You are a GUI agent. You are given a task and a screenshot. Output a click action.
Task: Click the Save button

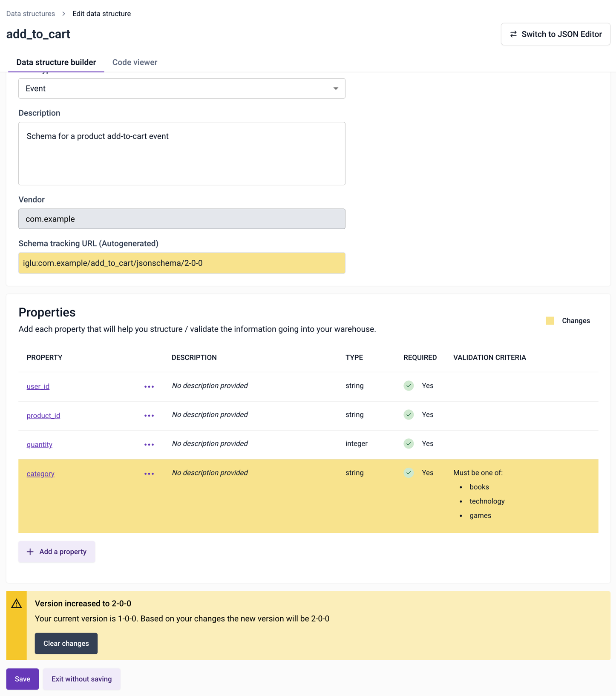(23, 679)
